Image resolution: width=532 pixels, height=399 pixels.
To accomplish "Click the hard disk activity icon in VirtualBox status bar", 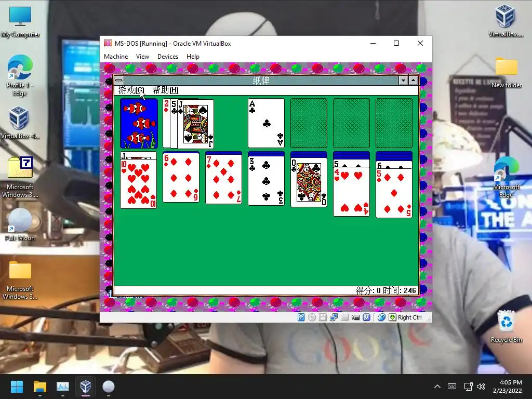I will pos(301,317).
